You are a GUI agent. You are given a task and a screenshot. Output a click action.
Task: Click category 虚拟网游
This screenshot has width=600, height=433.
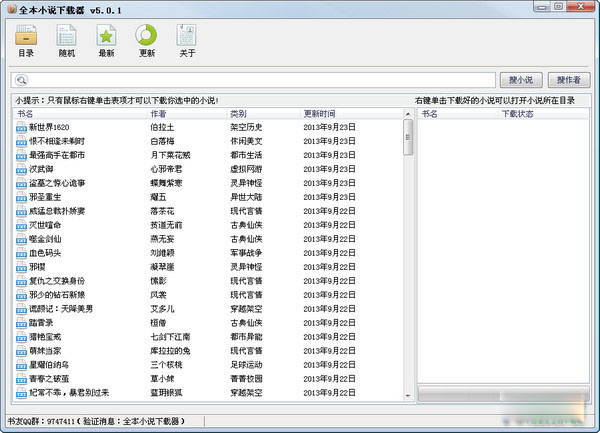point(246,169)
